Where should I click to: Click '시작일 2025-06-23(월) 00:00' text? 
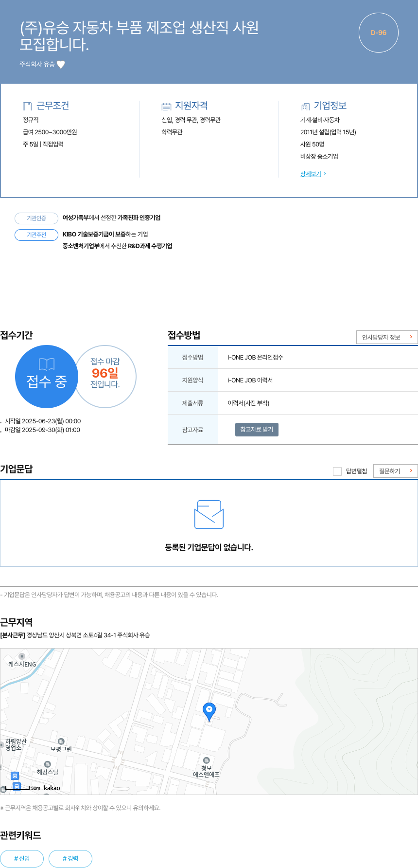(43, 421)
